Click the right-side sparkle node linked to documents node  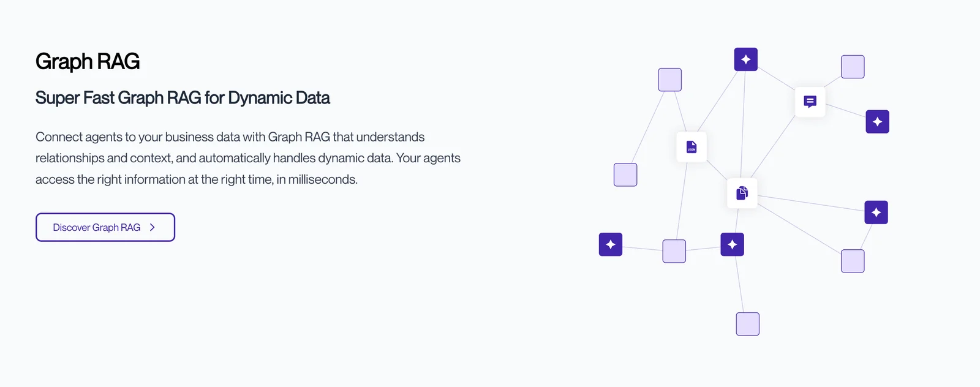coord(876,212)
